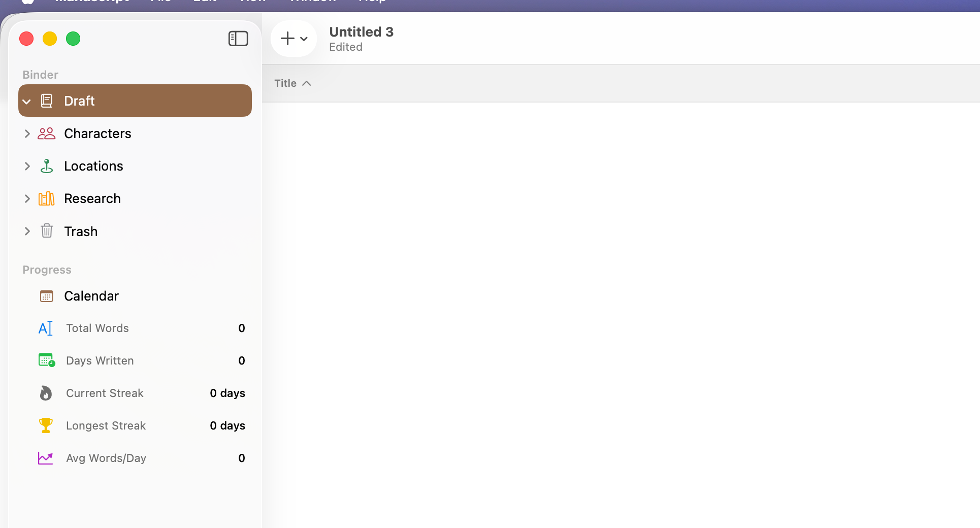
Task: Open the File menu
Action: point(160,1)
